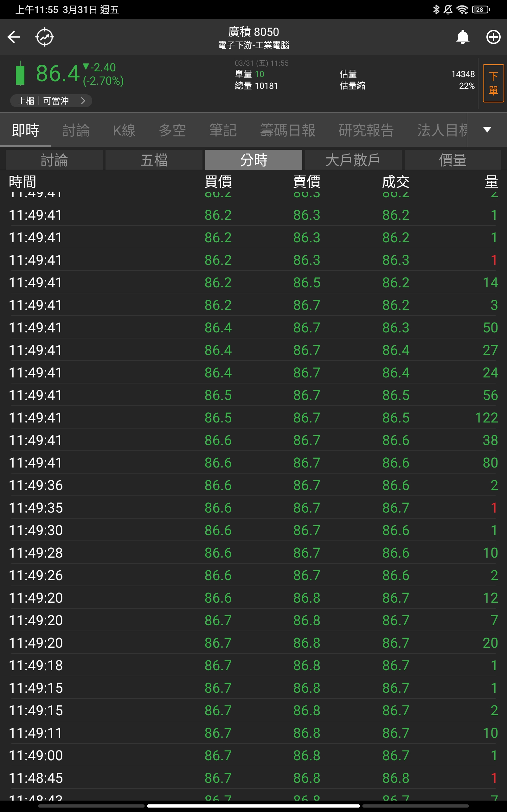Select the 五檔 sub-tab

[x=154, y=160]
